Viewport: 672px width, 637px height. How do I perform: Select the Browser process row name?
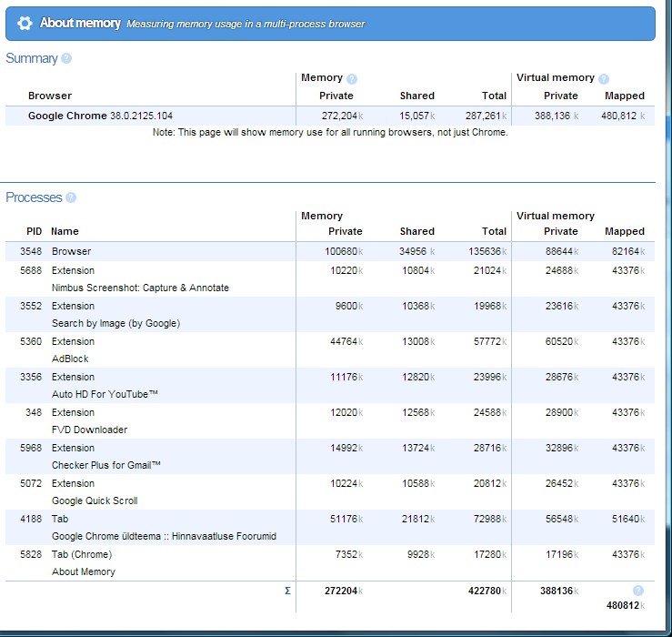(71, 251)
